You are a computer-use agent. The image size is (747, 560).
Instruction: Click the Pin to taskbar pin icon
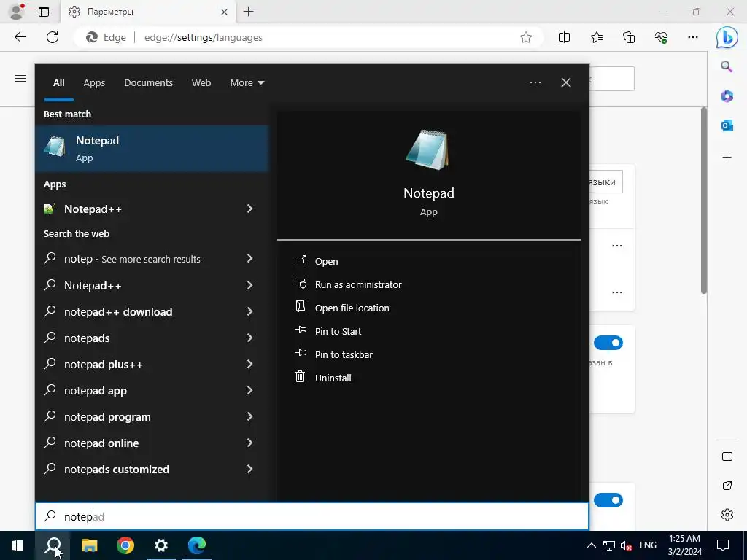(301, 353)
